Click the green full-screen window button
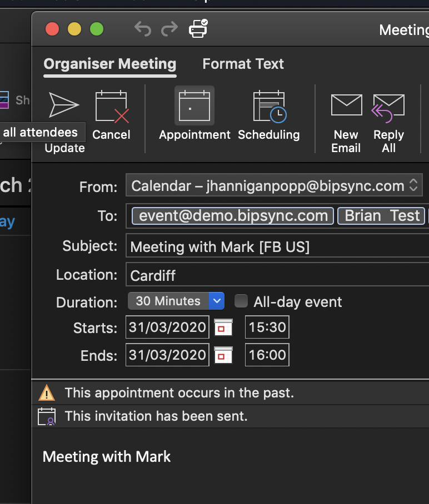Viewport: 429px width, 504px height. (97, 29)
